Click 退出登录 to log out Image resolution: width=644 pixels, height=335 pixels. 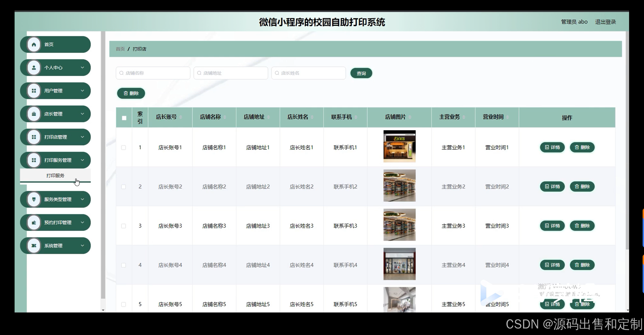click(605, 22)
